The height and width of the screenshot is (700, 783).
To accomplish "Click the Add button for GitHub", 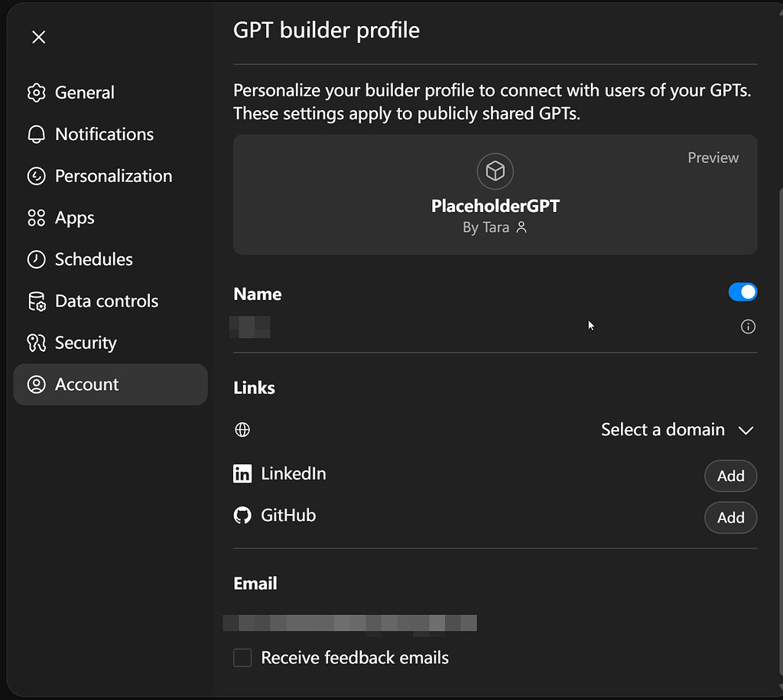I will (730, 518).
